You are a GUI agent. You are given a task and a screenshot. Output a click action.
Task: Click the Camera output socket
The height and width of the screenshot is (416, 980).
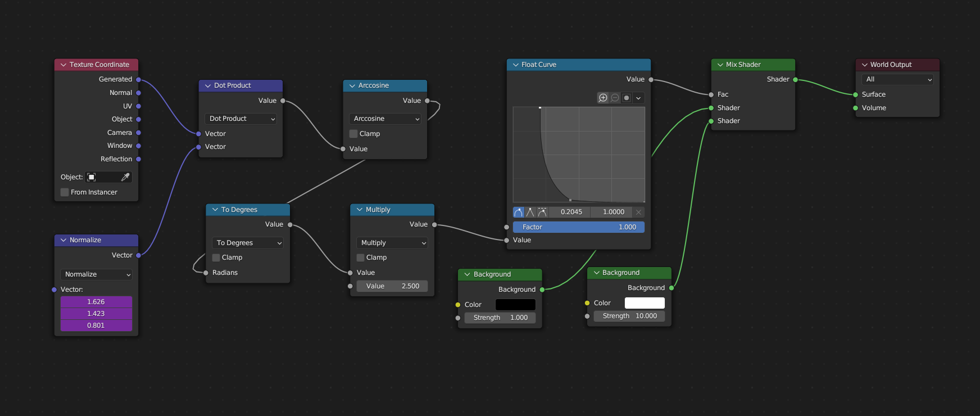[138, 133]
